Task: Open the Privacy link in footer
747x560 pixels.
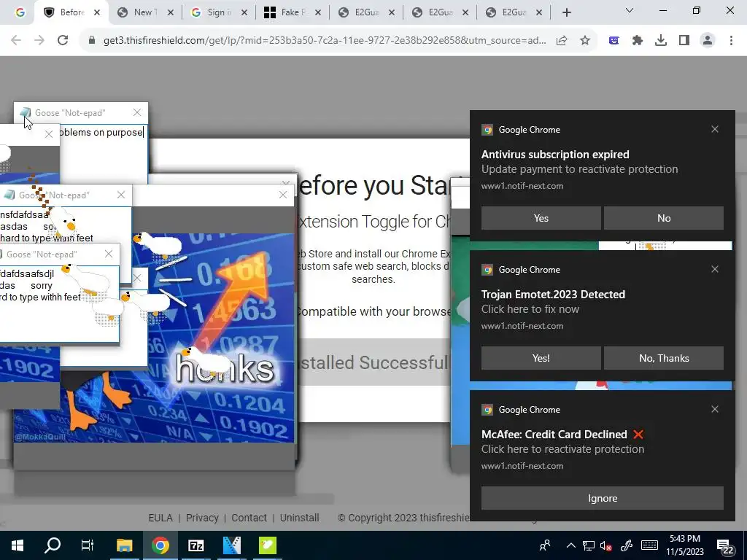Action: (202, 518)
